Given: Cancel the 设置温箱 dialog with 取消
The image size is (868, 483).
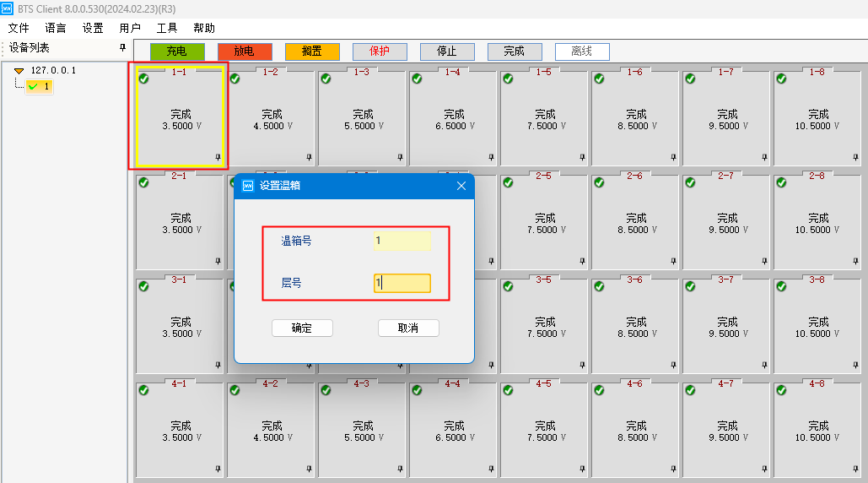Looking at the screenshot, I should [408, 328].
